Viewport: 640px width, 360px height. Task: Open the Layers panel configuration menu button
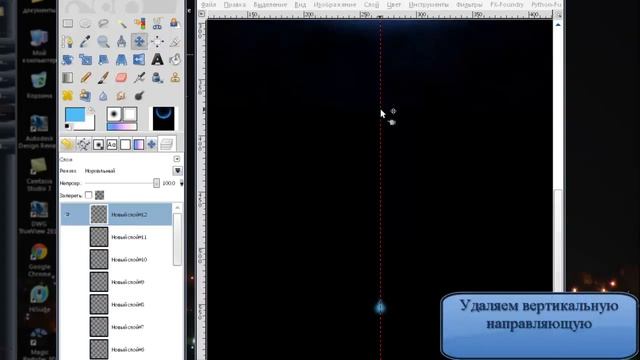[177, 159]
